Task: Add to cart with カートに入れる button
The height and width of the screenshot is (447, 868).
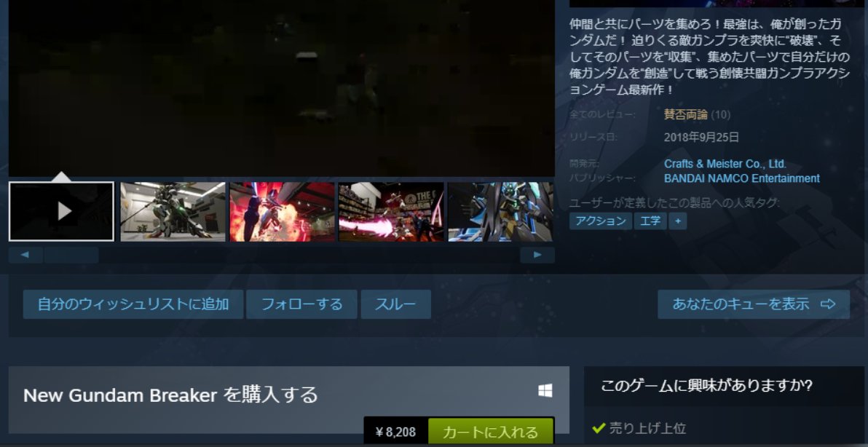Action: coord(491,432)
